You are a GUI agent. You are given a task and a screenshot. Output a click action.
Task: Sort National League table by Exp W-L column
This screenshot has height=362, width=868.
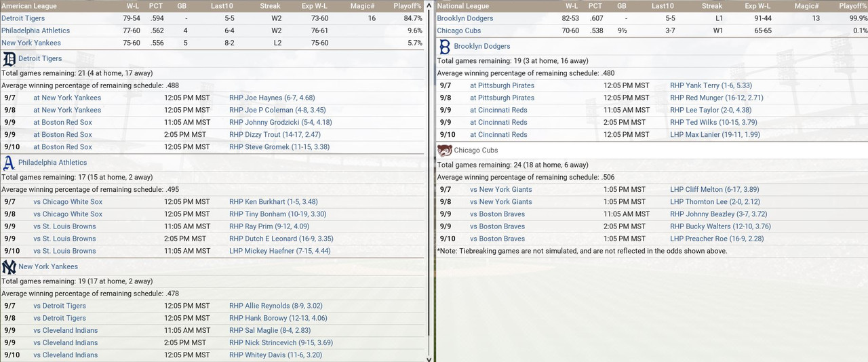(x=757, y=5)
